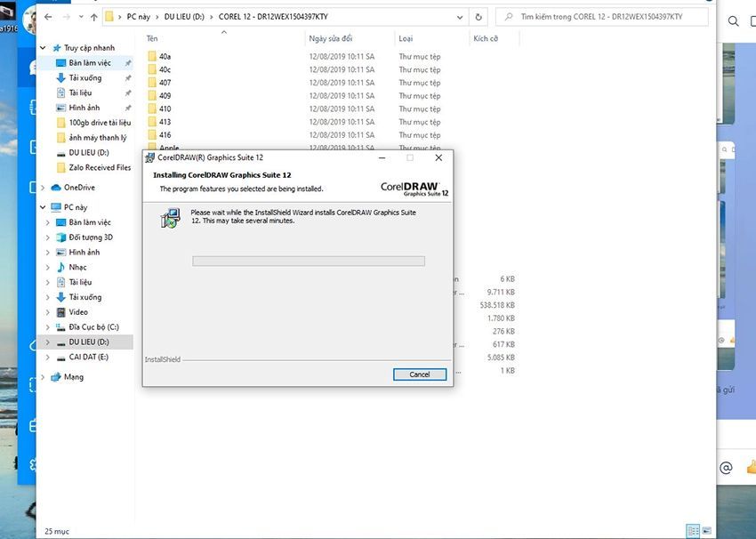Expand the OneDrive node
This screenshot has width=756, height=539.
tap(43, 188)
